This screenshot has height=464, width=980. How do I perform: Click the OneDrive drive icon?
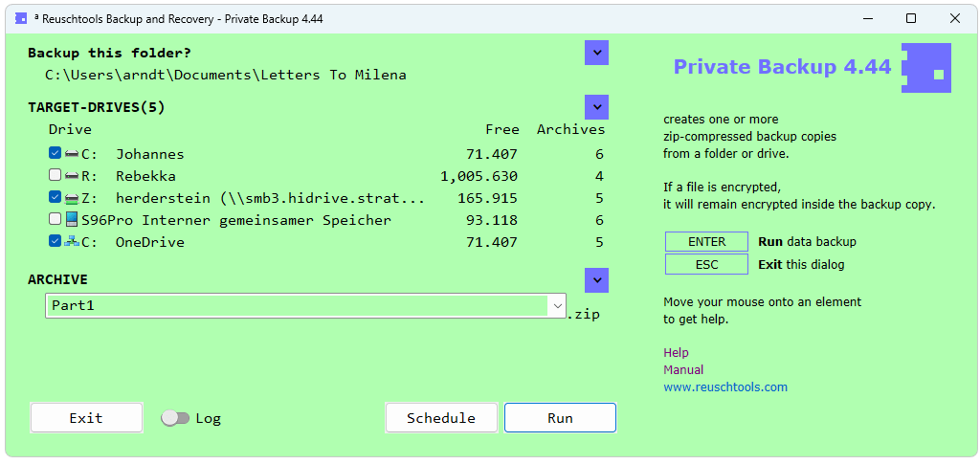72,242
